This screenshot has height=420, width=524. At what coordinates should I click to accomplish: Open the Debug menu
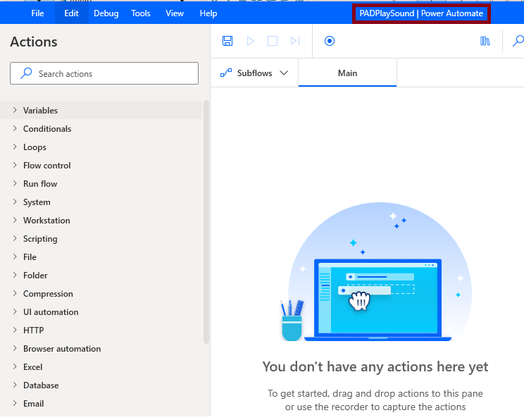[106, 13]
